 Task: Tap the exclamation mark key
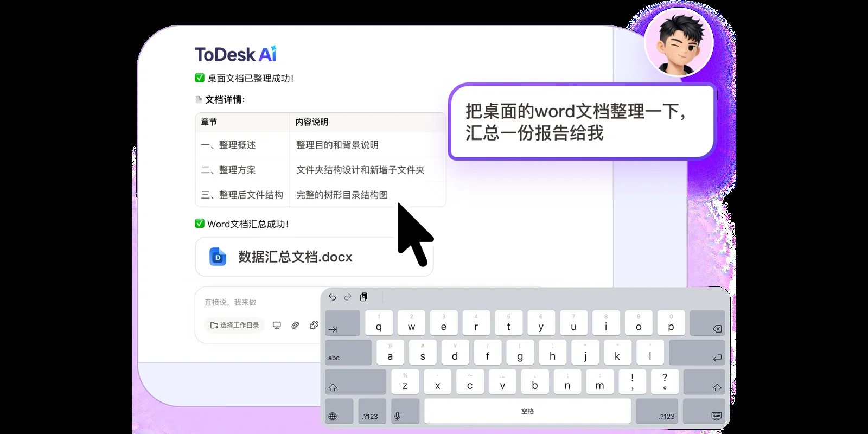tap(633, 382)
